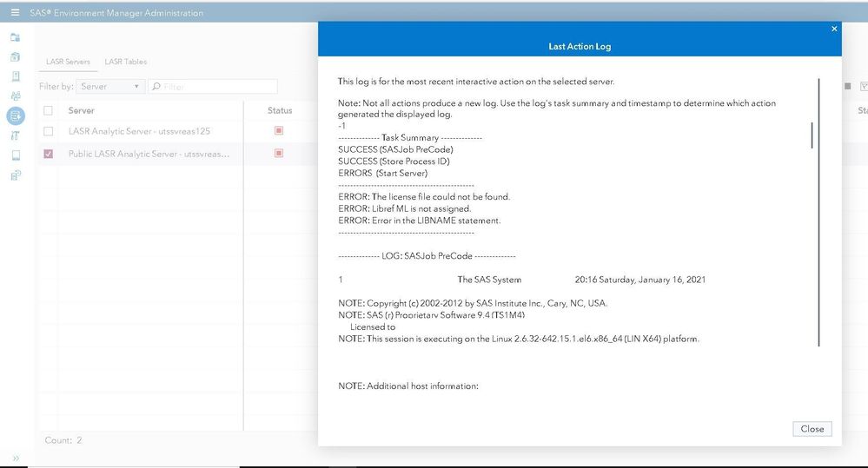Viewport: 868px width, 468px height.
Task: Open the Users and groups sidebar icon
Action: point(16,96)
